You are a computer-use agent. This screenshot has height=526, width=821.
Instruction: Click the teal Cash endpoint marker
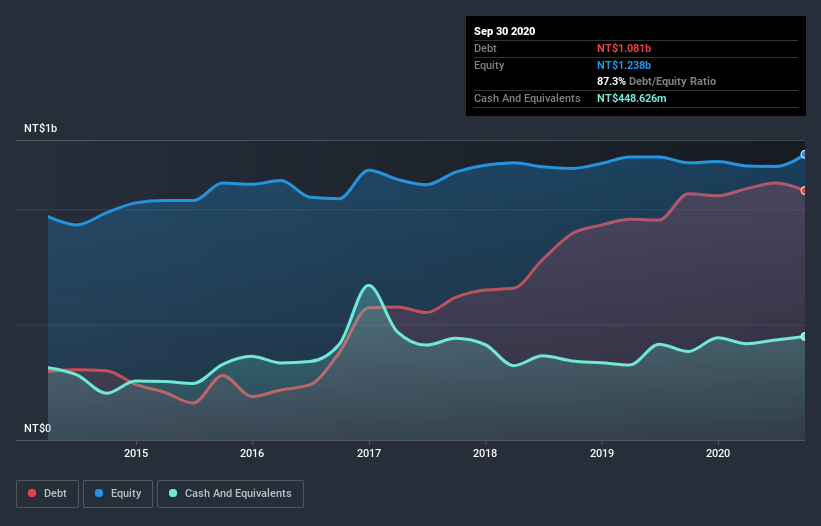point(804,337)
